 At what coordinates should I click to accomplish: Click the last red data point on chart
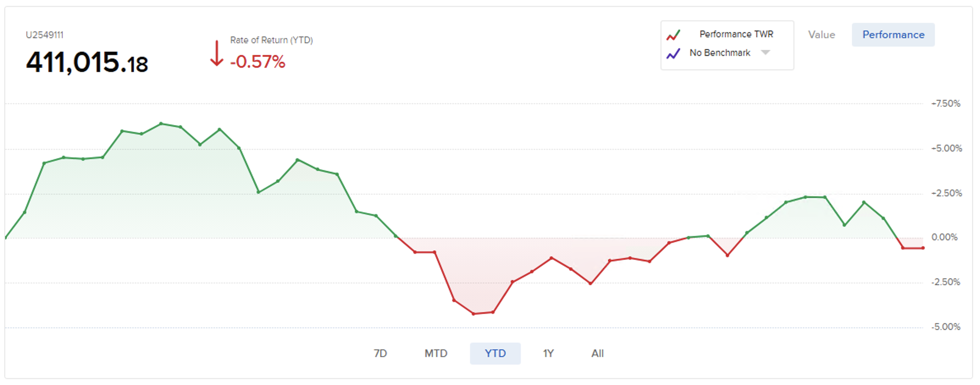923,248
